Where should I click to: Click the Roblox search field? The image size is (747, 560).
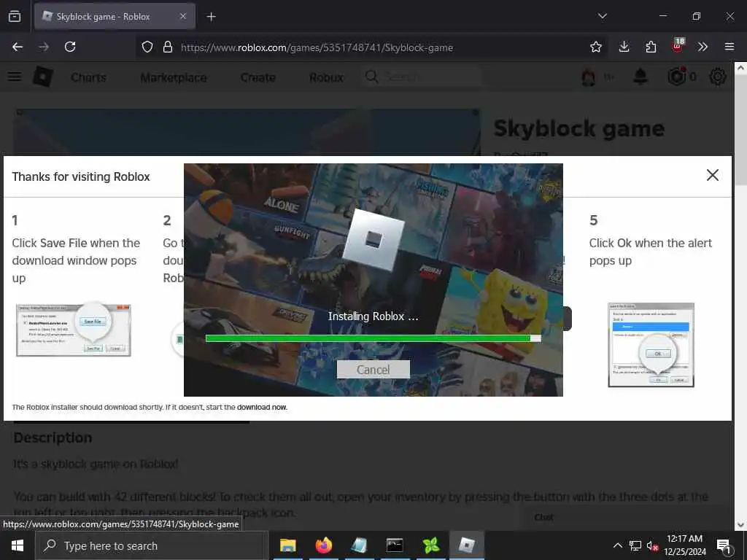[422, 77]
